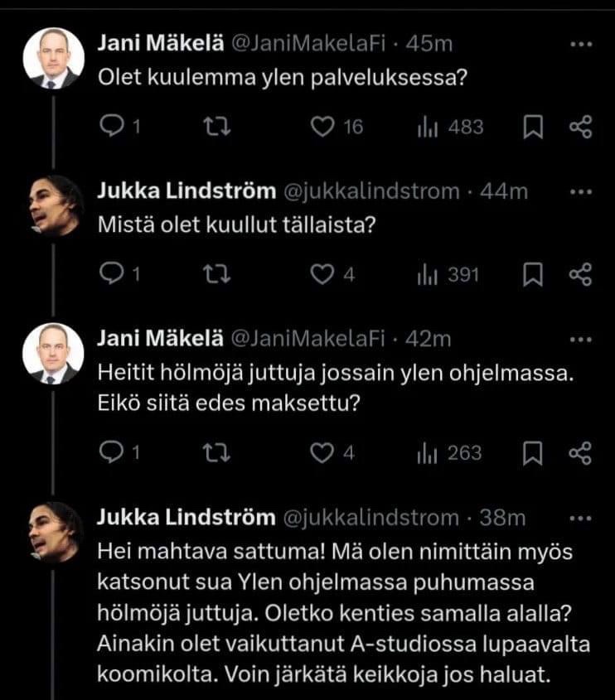Open more options on Jani Mäkelä's first tweet
The height and width of the screenshot is (700, 615).
pyautogui.click(x=582, y=42)
